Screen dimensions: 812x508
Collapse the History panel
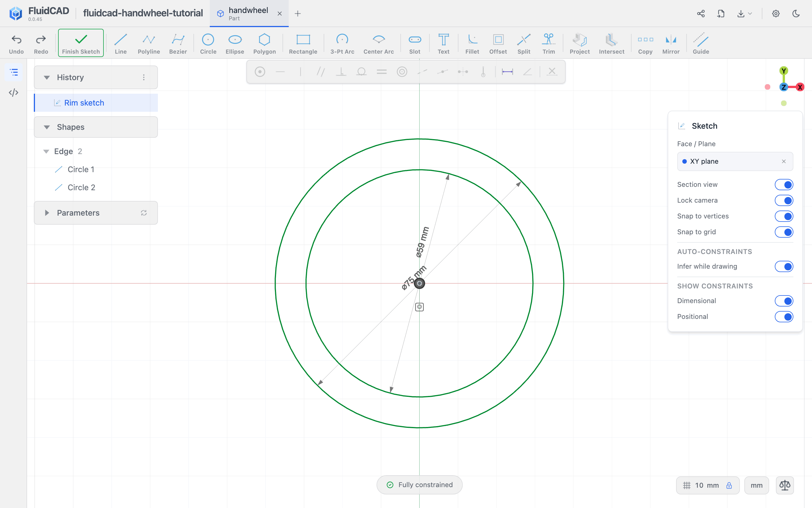pyautogui.click(x=47, y=78)
